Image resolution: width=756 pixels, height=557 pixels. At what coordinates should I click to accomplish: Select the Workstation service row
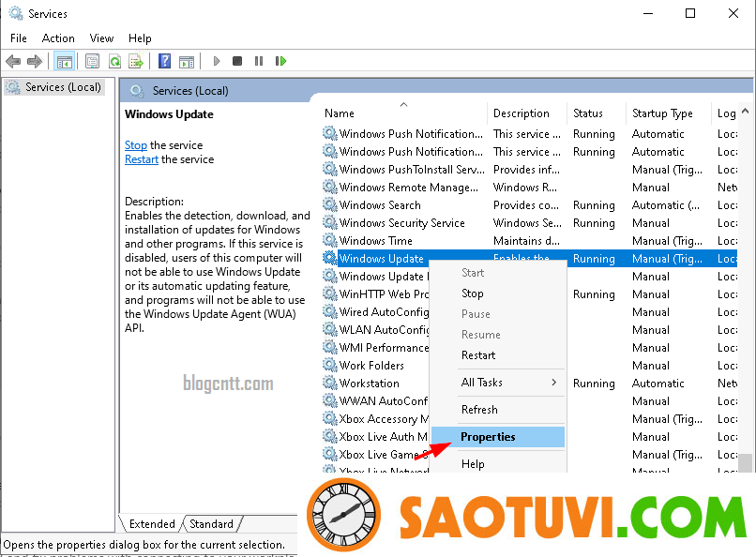[x=529, y=384]
